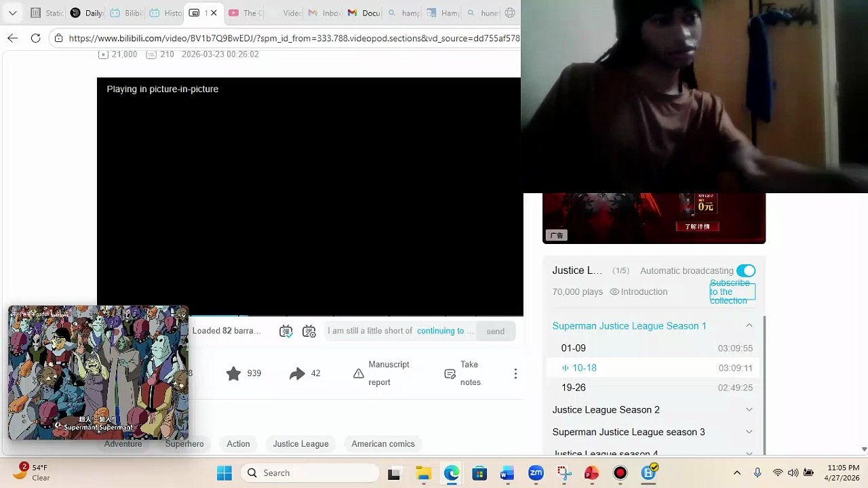Click Subscribe to the collection button
Image resolution: width=868 pixels, height=488 pixels.
(732, 292)
